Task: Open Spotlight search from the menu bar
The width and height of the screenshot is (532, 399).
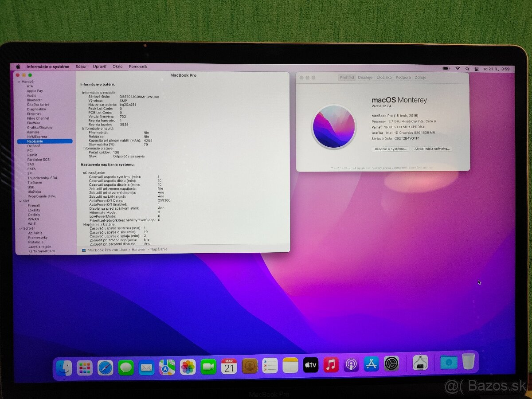Action: tap(467, 69)
